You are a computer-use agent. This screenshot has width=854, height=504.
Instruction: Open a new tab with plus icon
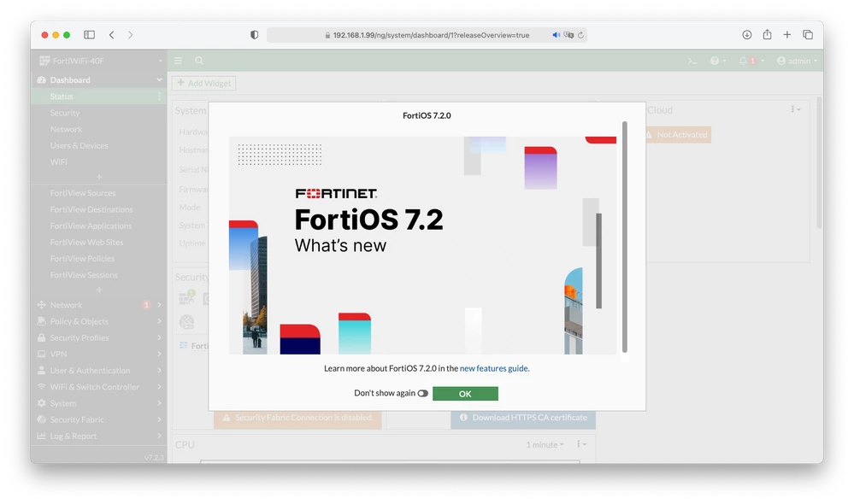(787, 35)
